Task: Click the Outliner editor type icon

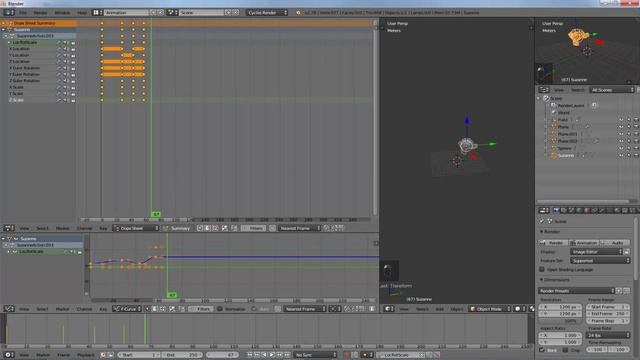Action: coord(544,90)
